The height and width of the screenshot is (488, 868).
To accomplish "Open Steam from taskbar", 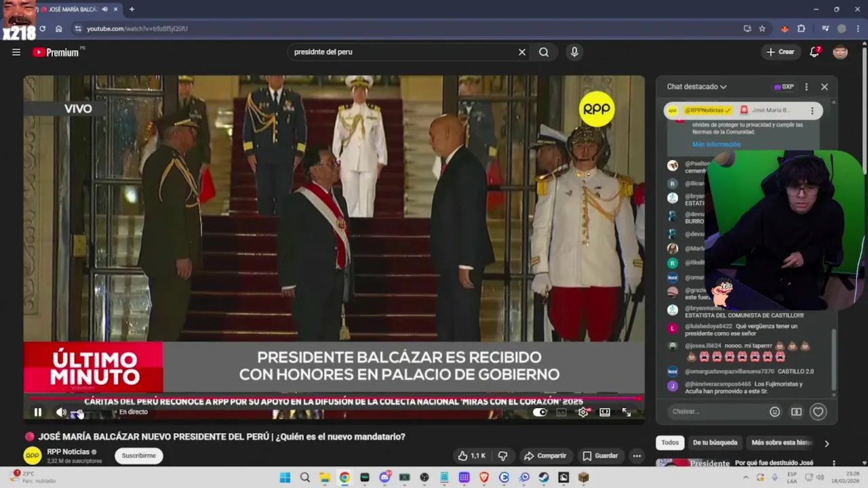I will tap(544, 478).
